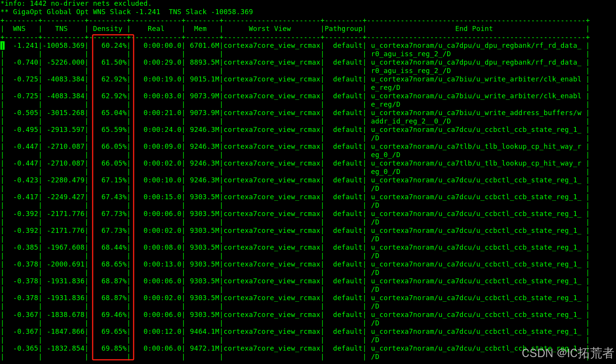This screenshot has height=364, width=616.
Task: Select Real time 0:00:21.0
Action: 162,113
